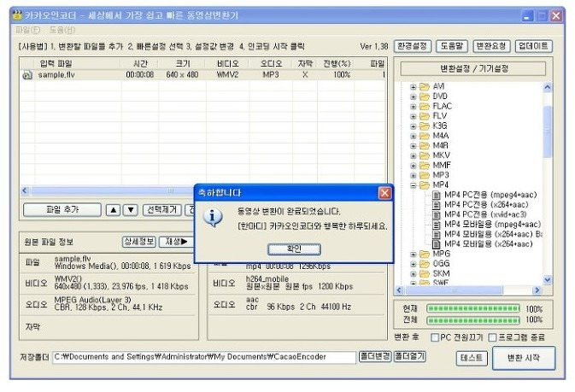The height and width of the screenshot is (392, 575).
Task: Select the open MP4 folder icon
Action: pyautogui.click(x=425, y=185)
